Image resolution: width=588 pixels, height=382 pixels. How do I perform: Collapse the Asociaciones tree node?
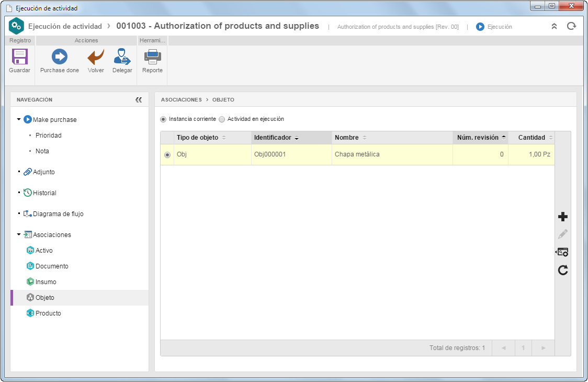(19, 234)
